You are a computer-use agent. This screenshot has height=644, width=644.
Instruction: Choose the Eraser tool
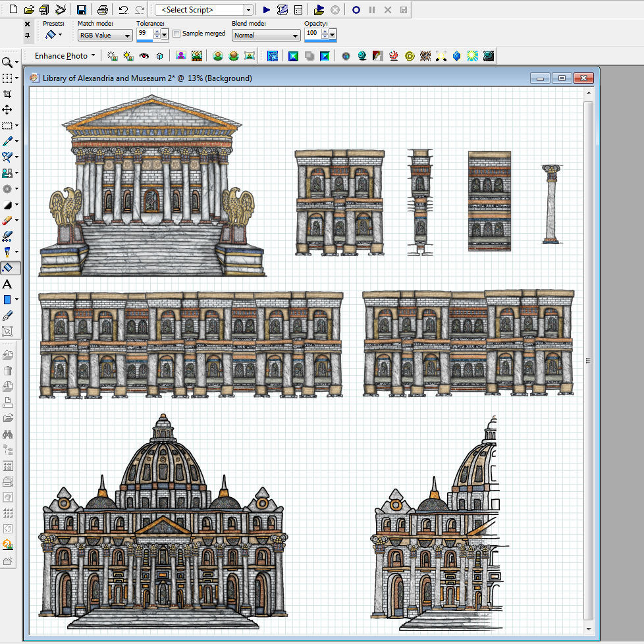pos(7,221)
